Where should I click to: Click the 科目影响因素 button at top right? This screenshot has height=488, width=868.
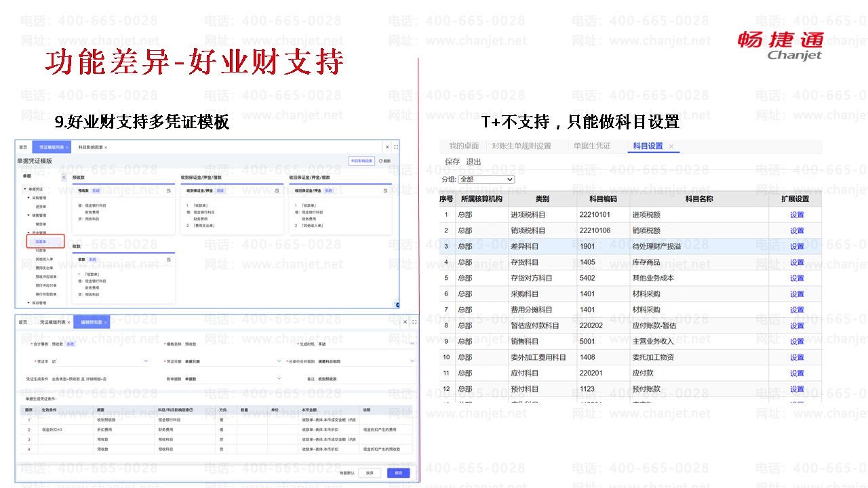coord(362,161)
